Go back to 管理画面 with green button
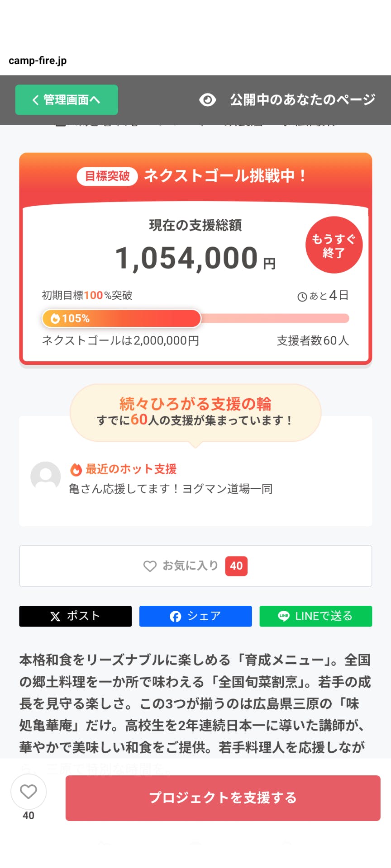 (x=67, y=100)
